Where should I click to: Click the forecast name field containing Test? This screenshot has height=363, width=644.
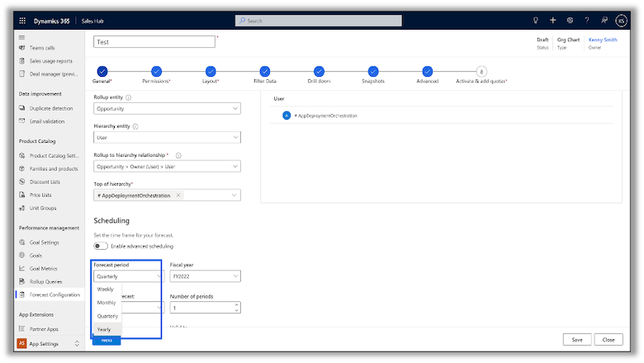154,42
